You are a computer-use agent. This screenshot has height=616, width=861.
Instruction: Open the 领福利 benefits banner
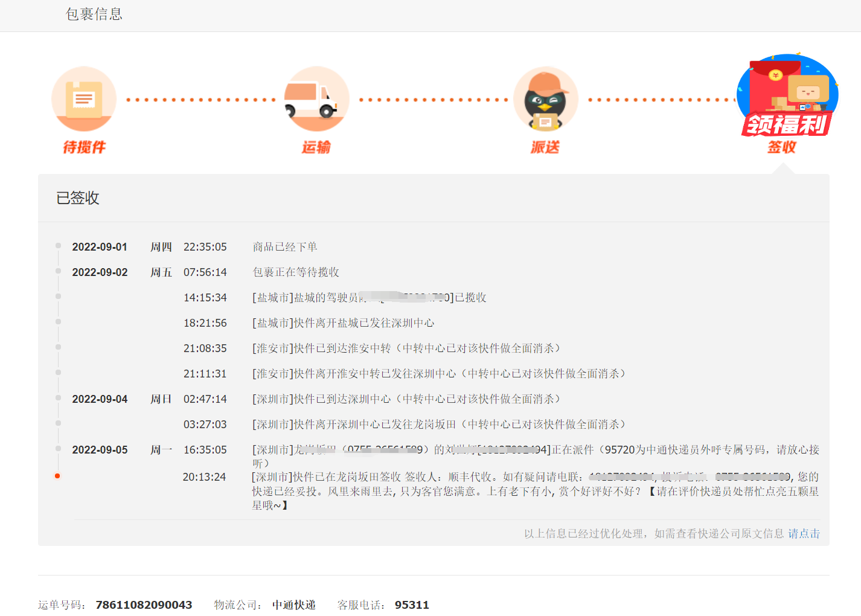[x=786, y=124]
